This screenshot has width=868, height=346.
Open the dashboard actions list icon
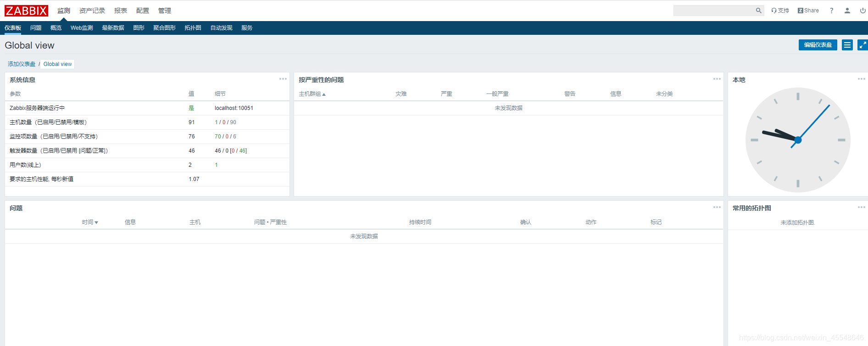[847, 45]
